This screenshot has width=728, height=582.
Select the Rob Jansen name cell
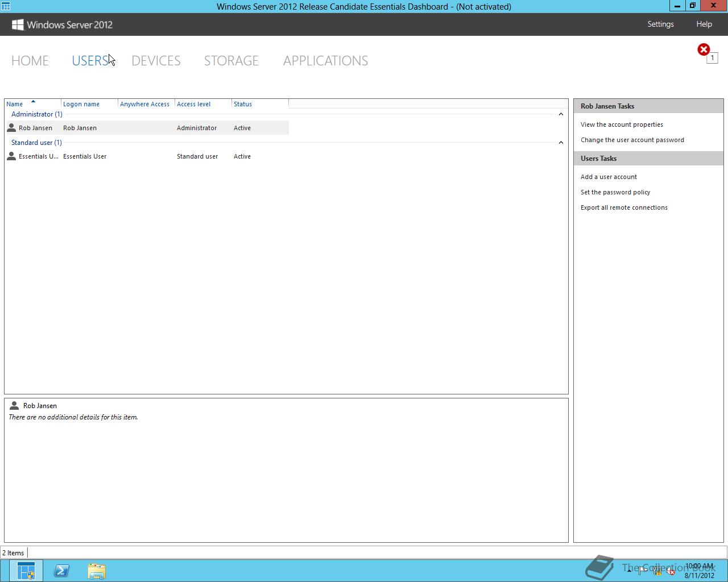click(35, 128)
